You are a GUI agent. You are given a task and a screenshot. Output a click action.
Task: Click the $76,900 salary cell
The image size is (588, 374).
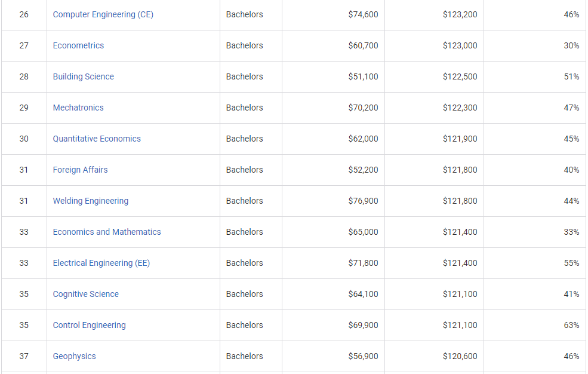click(x=363, y=201)
